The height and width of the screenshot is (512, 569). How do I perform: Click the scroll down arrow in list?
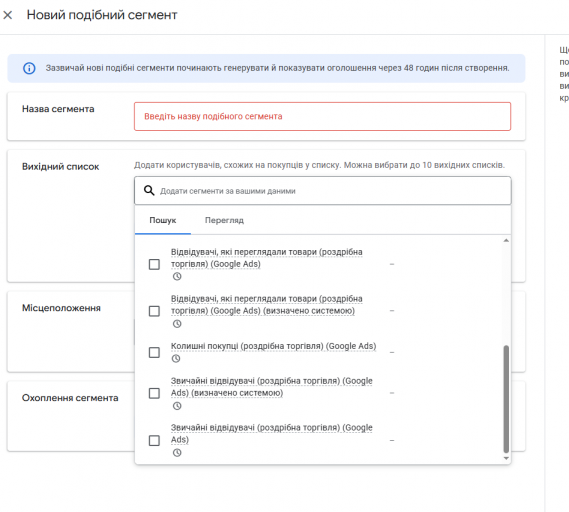tap(506, 458)
